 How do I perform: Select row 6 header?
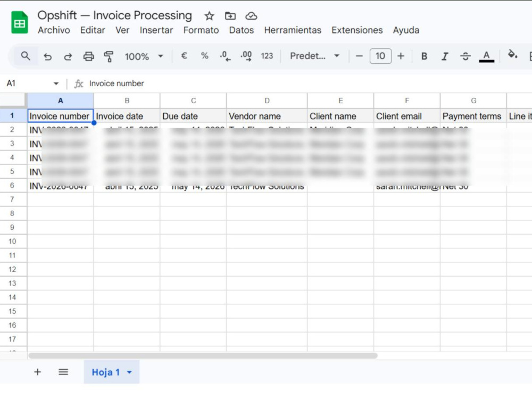(x=12, y=186)
